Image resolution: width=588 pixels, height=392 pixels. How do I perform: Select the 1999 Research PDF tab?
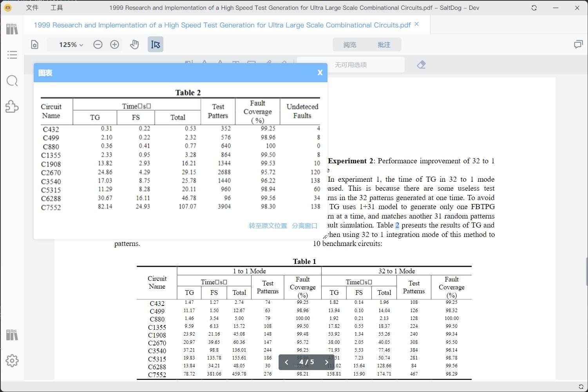click(x=222, y=25)
